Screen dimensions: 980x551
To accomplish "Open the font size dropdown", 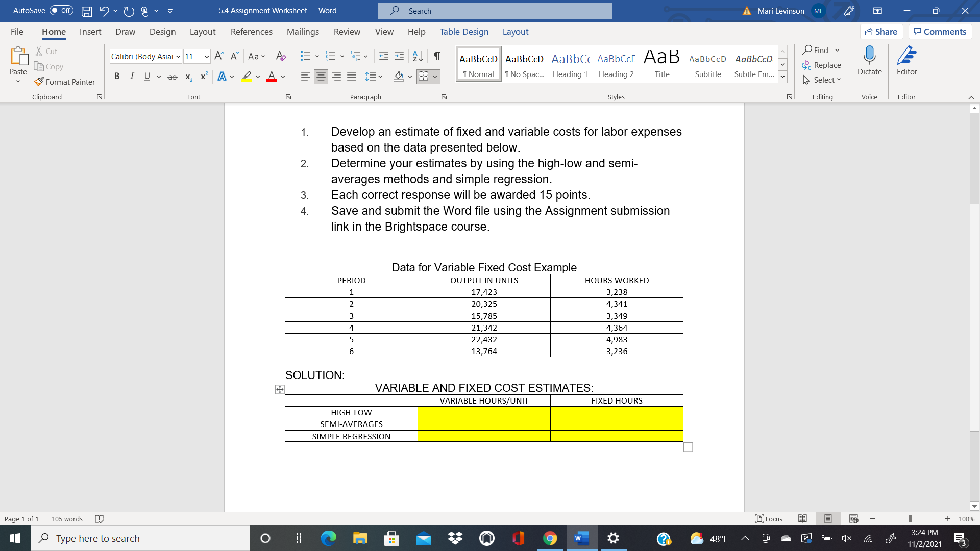I will tap(206, 57).
